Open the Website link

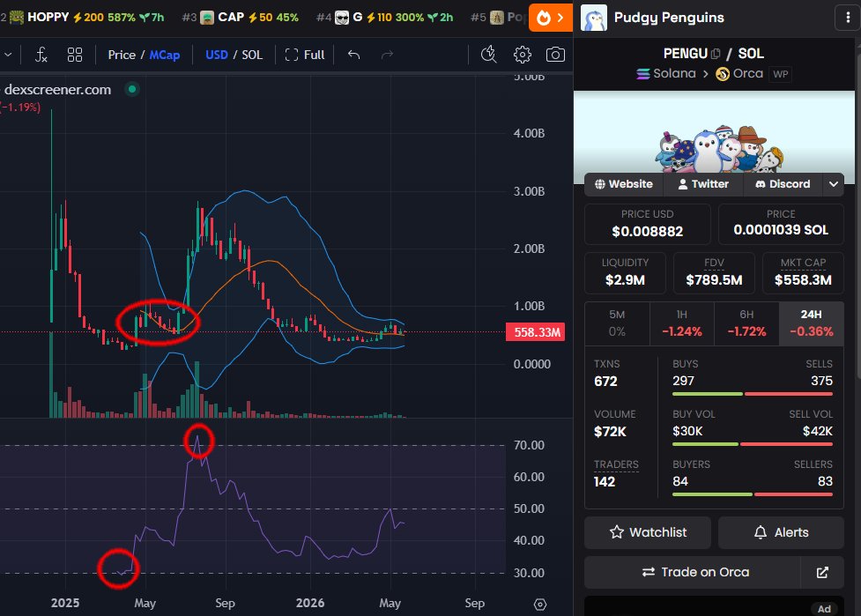624,184
